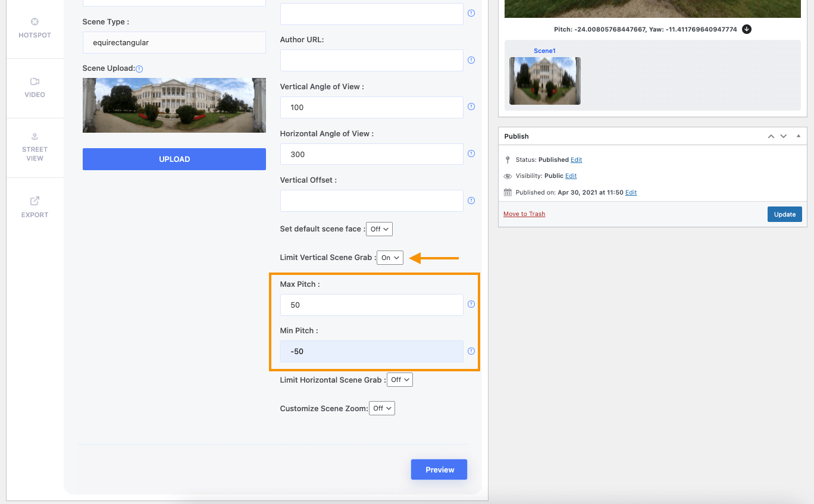The height and width of the screenshot is (504, 814).
Task: Open the Export tab
Action: (x=35, y=207)
